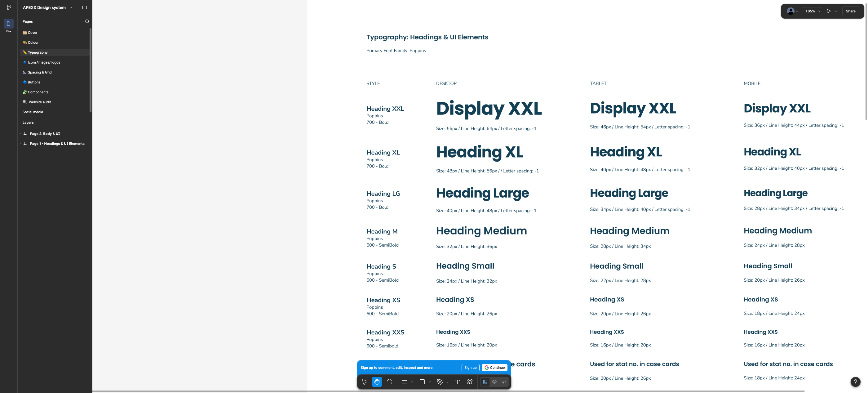Click the mobile Heading XS sample
This screenshot has width=868, height=393.
(760, 299)
